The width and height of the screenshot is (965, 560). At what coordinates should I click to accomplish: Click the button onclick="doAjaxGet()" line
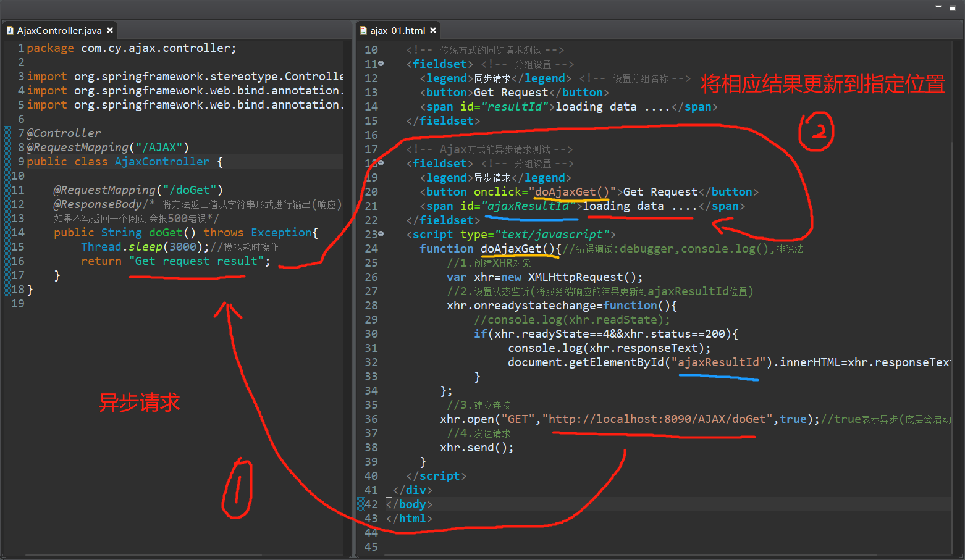[x=589, y=192]
